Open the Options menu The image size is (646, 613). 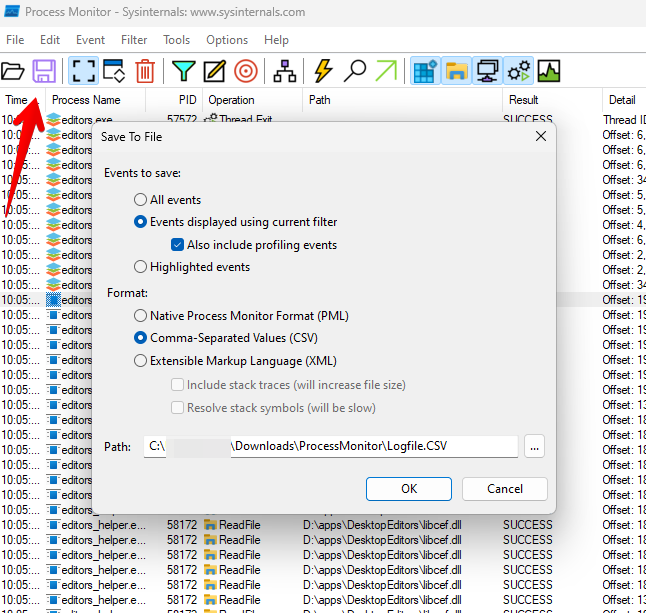(x=227, y=40)
